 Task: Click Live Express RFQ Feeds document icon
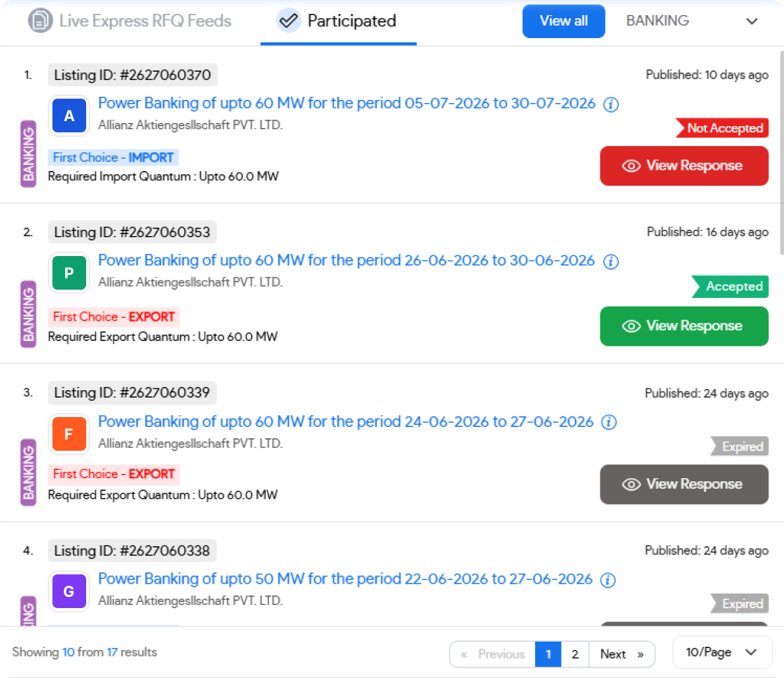[x=40, y=21]
